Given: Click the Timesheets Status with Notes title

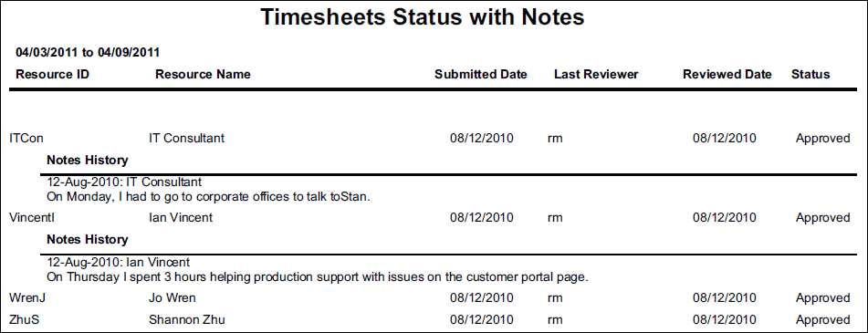Looking at the screenshot, I should coord(423,17).
